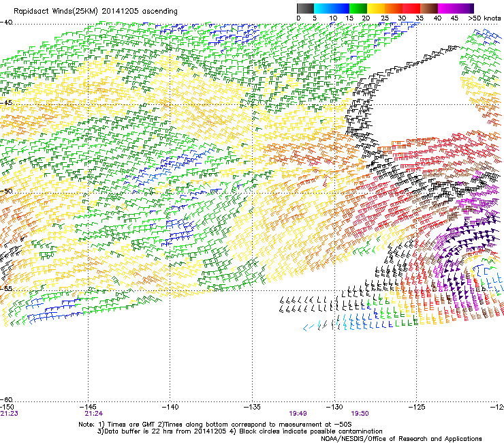The height and width of the screenshot is (443, 504).
Task: Click the -45 latitude axis label
Action: point(6,103)
